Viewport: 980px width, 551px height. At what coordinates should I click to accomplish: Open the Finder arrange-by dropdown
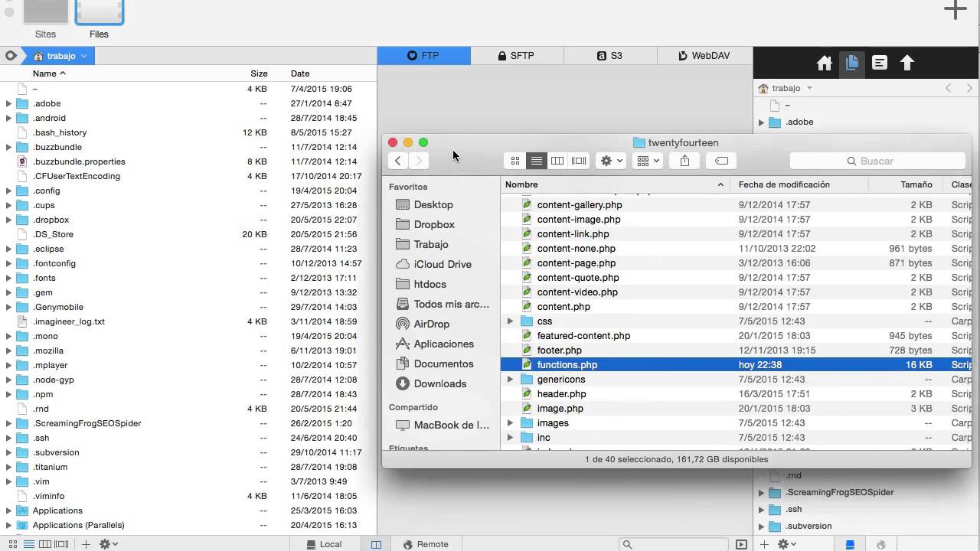click(648, 161)
